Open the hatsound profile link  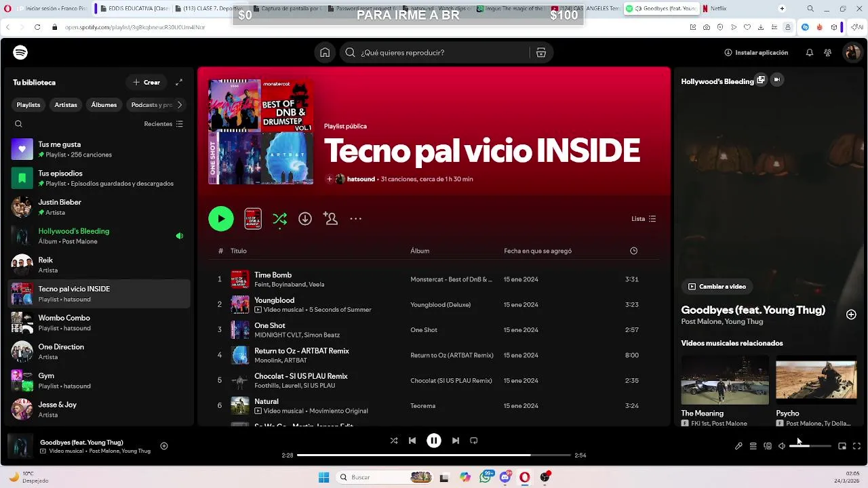(361, 179)
